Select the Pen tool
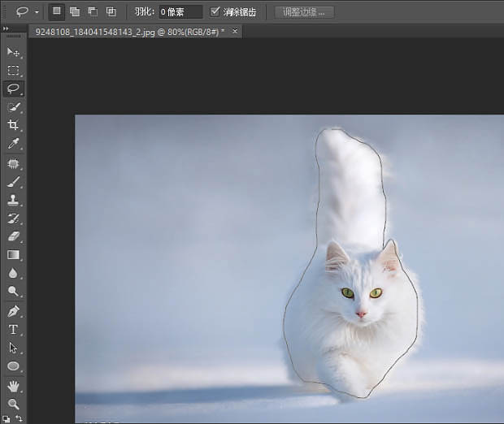The height and width of the screenshot is (424, 504). pos(13,311)
